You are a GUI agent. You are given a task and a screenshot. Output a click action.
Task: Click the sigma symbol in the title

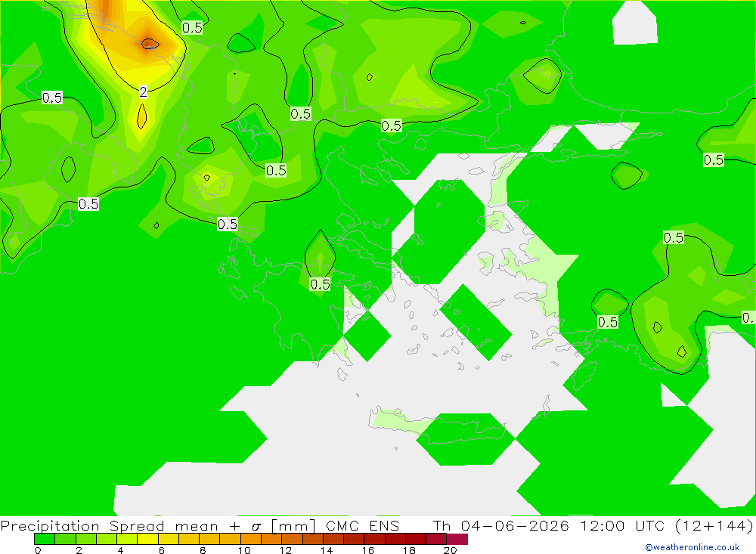click(x=256, y=527)
